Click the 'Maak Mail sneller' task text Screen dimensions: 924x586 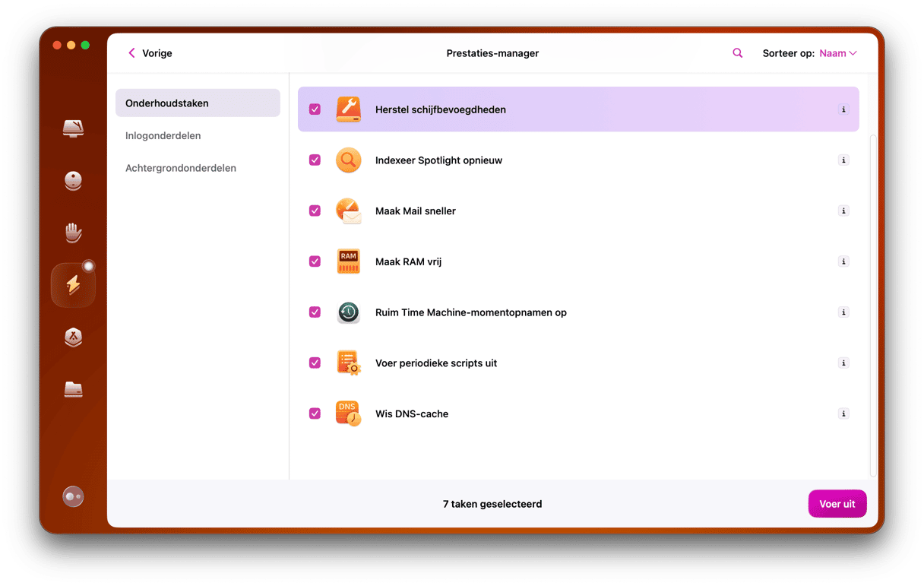[416, 211]
